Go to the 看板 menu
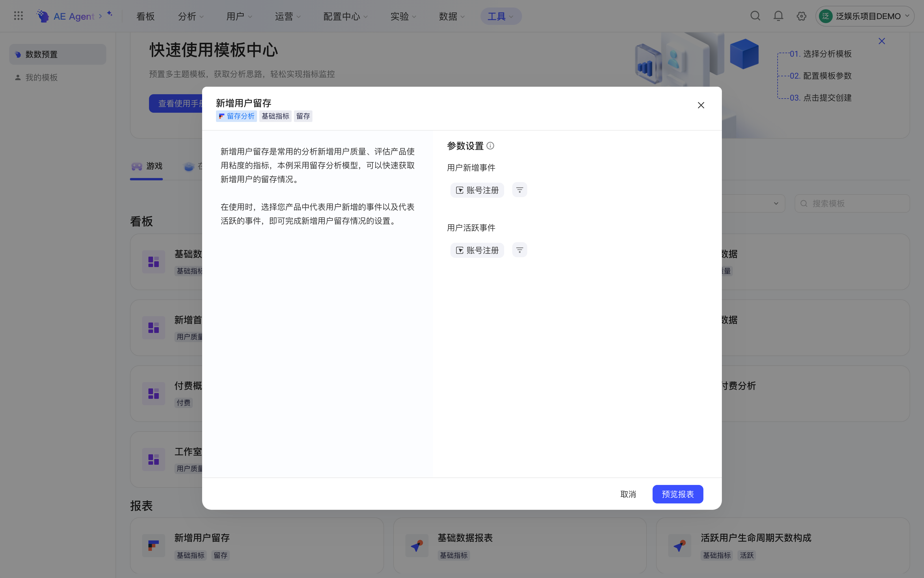 point(146,16)
